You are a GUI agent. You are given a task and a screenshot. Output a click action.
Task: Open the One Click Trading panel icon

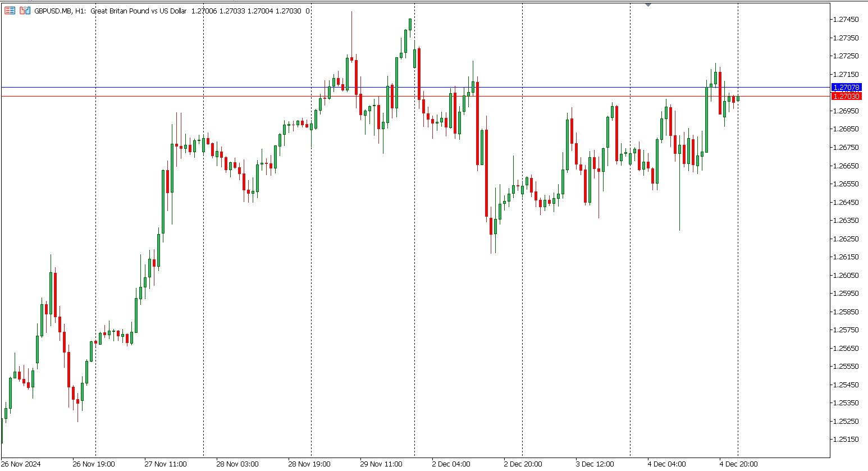click(x=10, y=11)
